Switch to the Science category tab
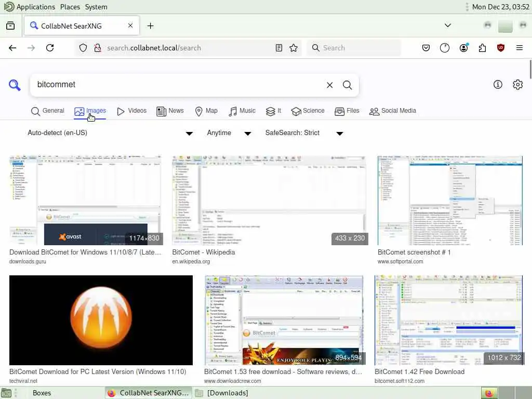 pos(308,111)
